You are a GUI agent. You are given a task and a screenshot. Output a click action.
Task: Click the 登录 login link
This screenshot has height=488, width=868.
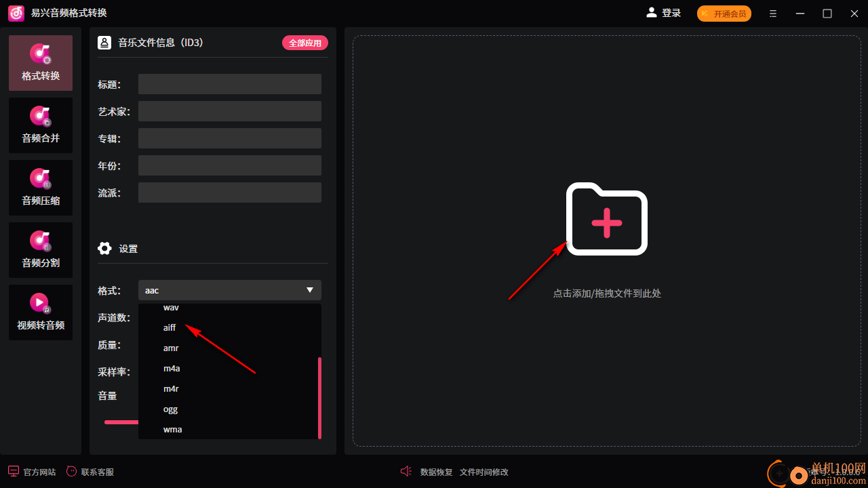(x=671, y=13)
